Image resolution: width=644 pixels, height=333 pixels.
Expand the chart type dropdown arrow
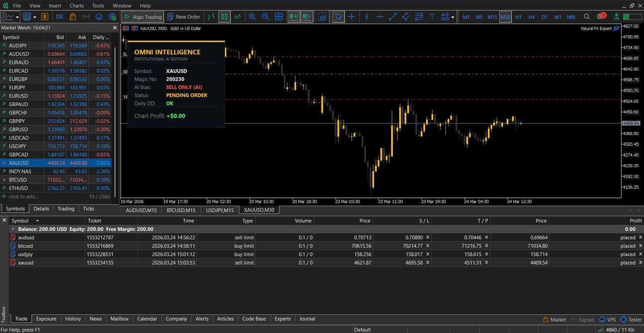click(17, 17)
